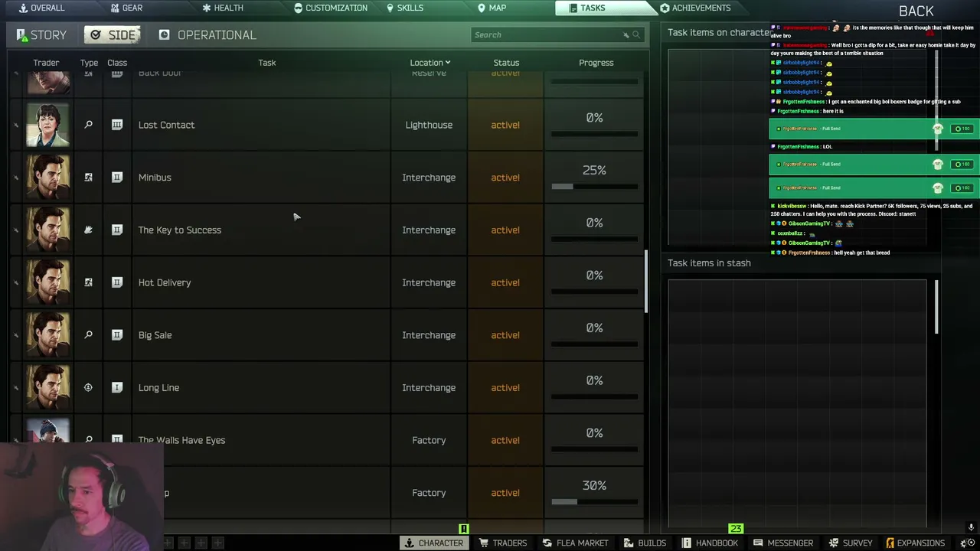The height and width of the screenshot is (551, 980).
Task: Click The Key to Success class icon
Action: pos(117,230)
